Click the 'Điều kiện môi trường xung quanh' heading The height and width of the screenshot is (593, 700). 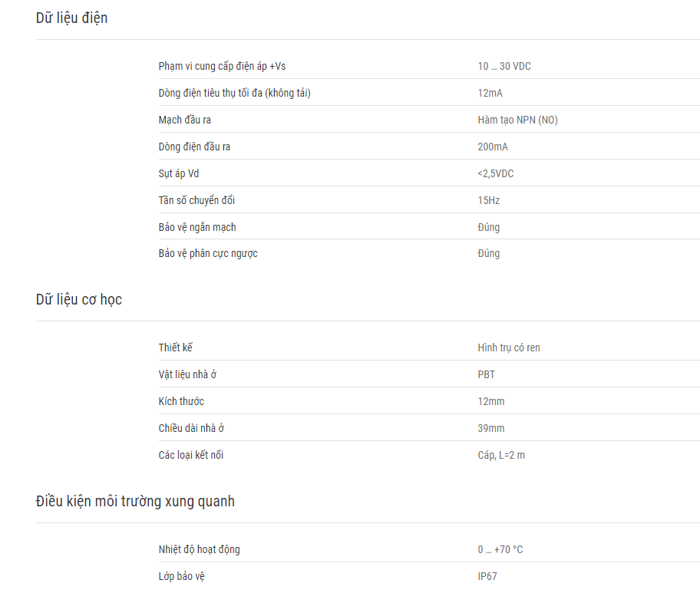[135, 501]
